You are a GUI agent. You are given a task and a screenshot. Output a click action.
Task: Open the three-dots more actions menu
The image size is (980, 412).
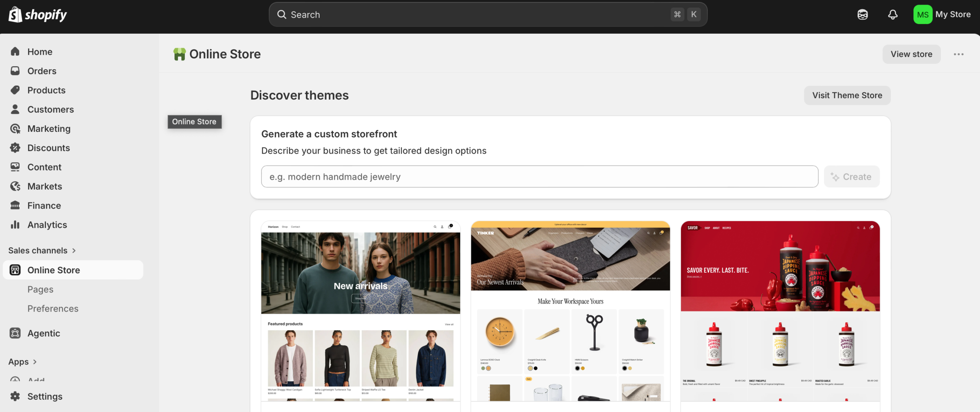pos(959,54)
